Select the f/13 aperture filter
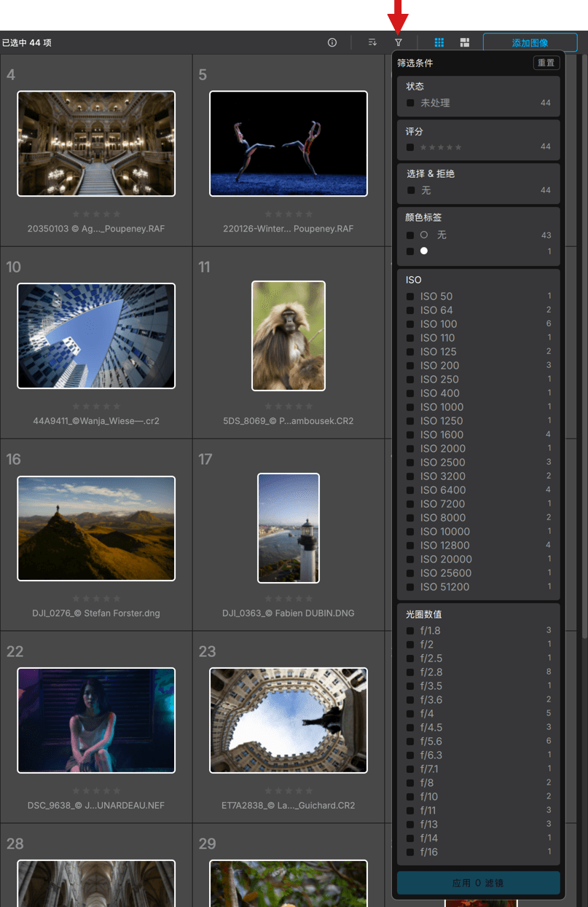Image resolution: width=588 pixels, height=907 pixels. tap(410, 825)
